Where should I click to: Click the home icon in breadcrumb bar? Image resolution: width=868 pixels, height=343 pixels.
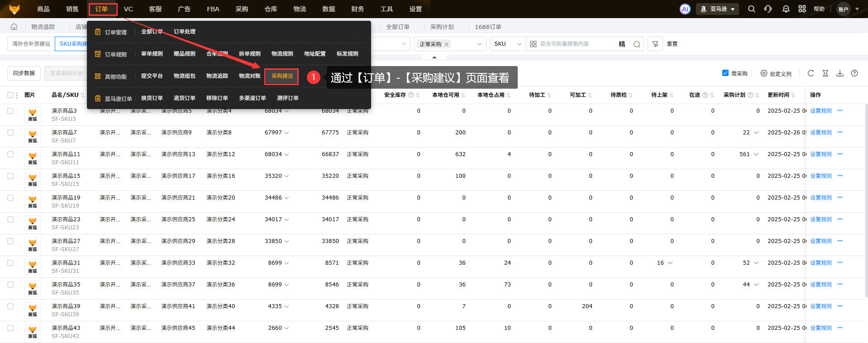[x=14, y=27]
